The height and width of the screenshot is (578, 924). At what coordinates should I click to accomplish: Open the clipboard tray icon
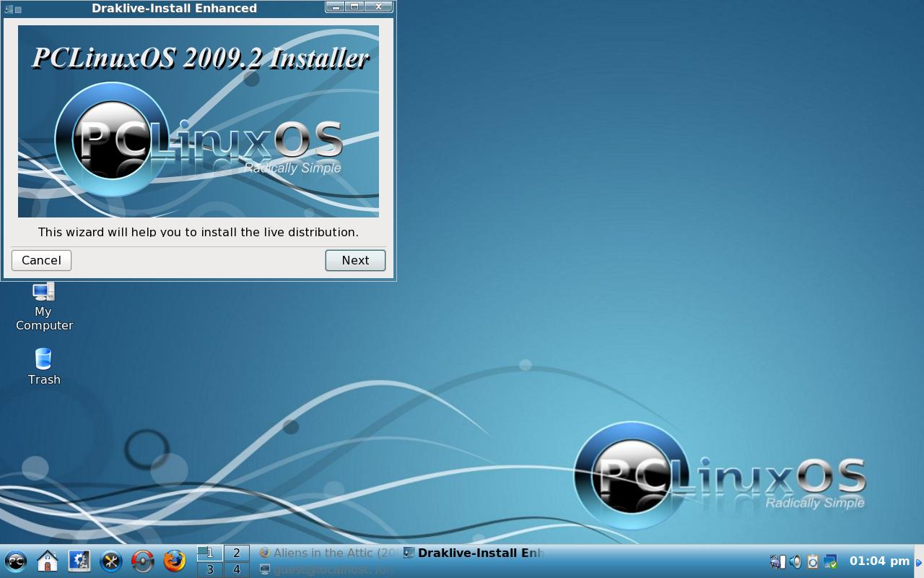tap(812, 561)
